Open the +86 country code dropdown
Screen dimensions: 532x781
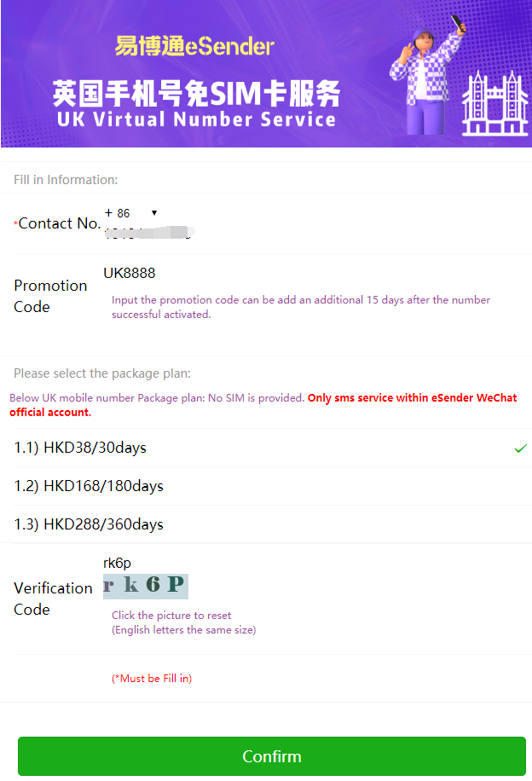point(131,213)
